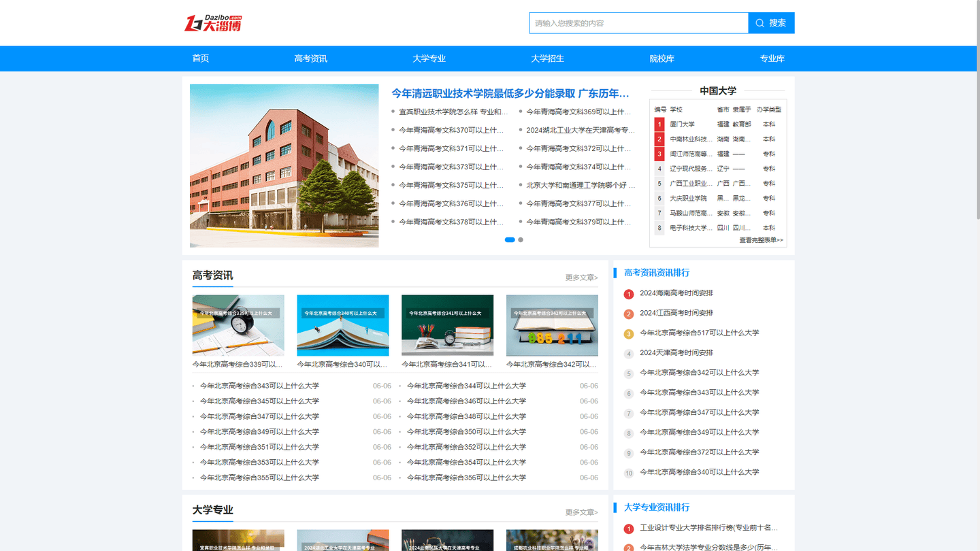
Task: Click the red brick school building banner image
Action: coord(284,166)
